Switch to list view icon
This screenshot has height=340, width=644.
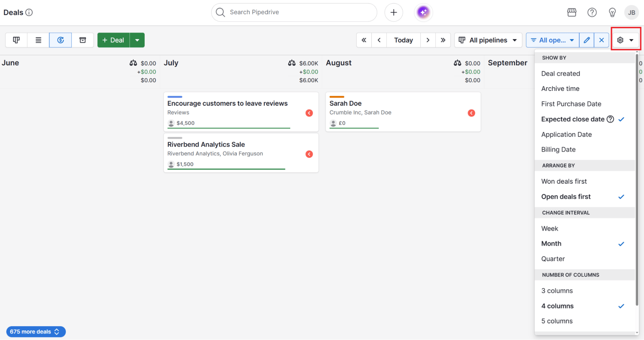[38, 40]
